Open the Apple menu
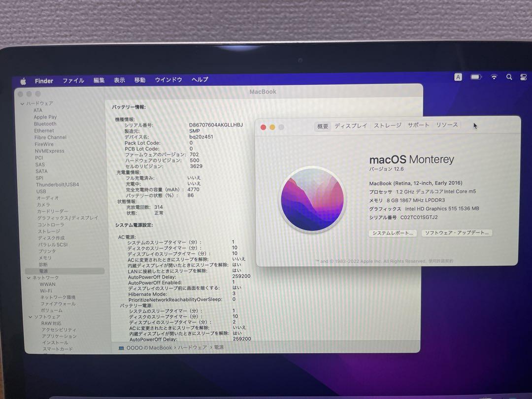Screen dimensions: 532x399 pos(23,81)
